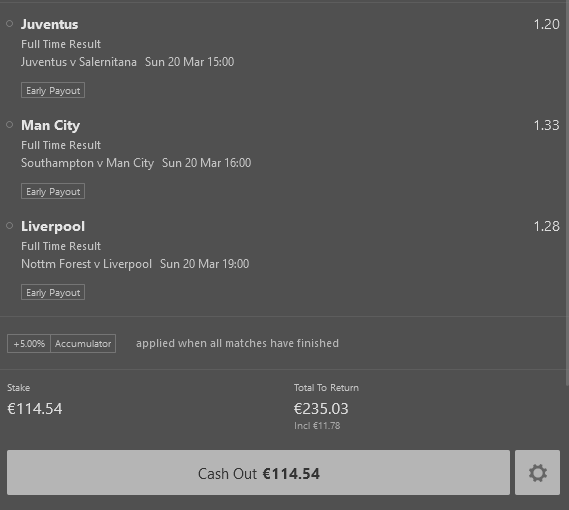
Task: Select the circle indicator beside Juventus
Action: pyautogui.click(x=10, y=24)
